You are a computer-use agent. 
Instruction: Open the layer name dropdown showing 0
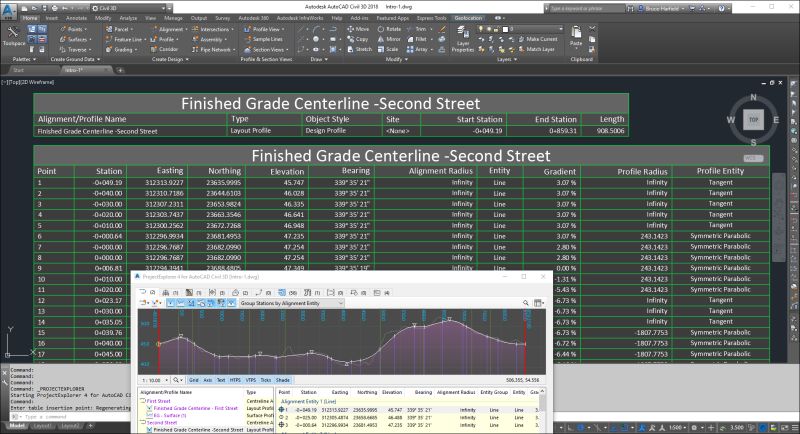click(x=536, y=29)
